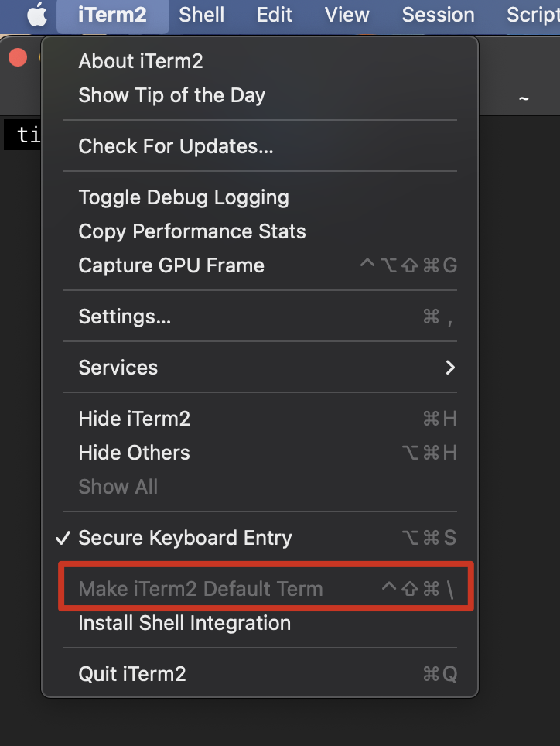
Task: Open the Shell menu
Action: pyautogui.click(x=202, y=15)
